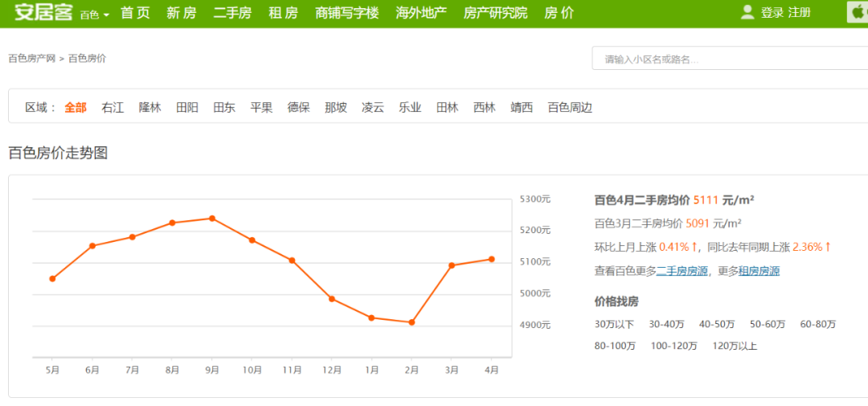Click the 5月 data point on chart
The width and height of the screenshot is (868, 406).
pos(52,279)
